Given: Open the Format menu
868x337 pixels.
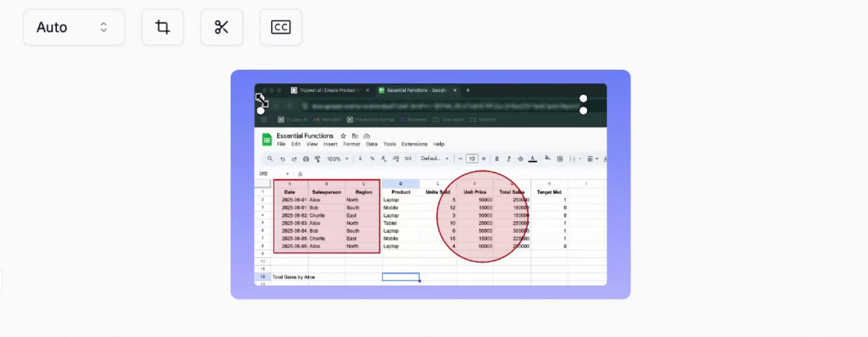Looking at the screenshot, I should coord(351,145).
